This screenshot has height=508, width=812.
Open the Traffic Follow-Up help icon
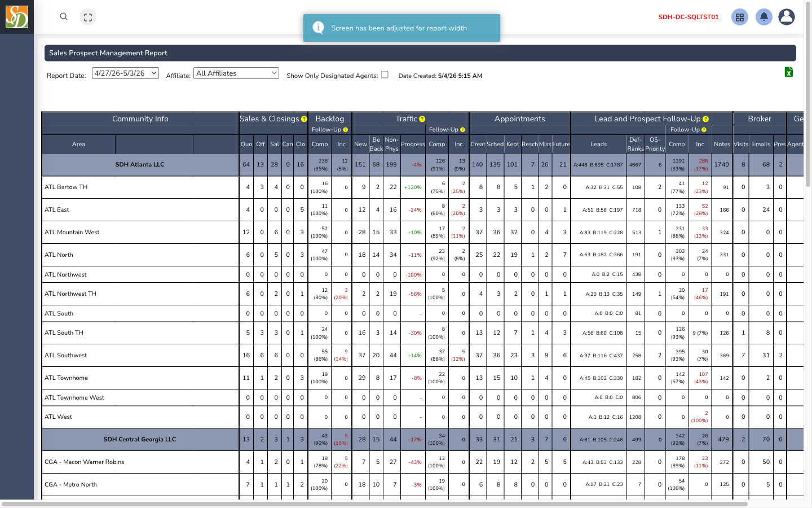coord(462,130)
